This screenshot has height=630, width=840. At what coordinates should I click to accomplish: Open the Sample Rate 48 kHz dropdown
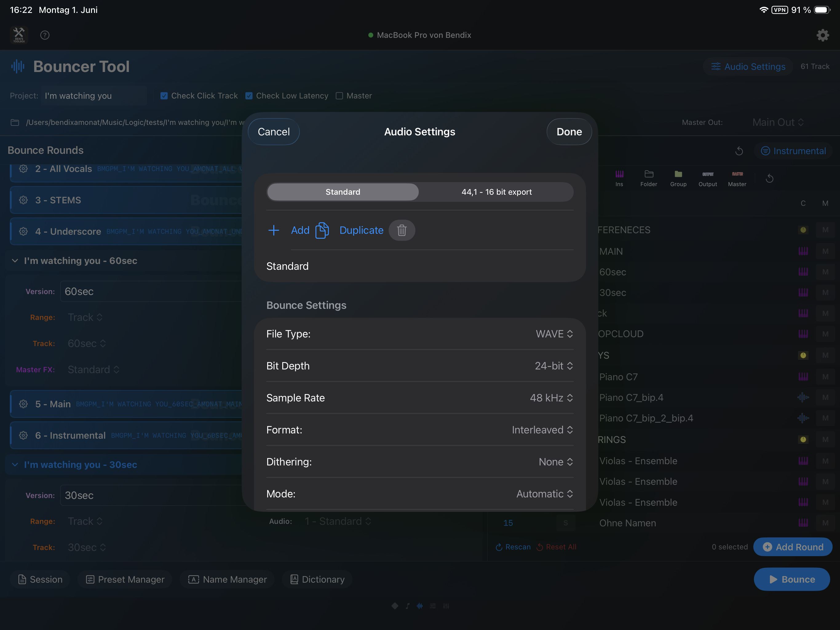click(551, 398)
